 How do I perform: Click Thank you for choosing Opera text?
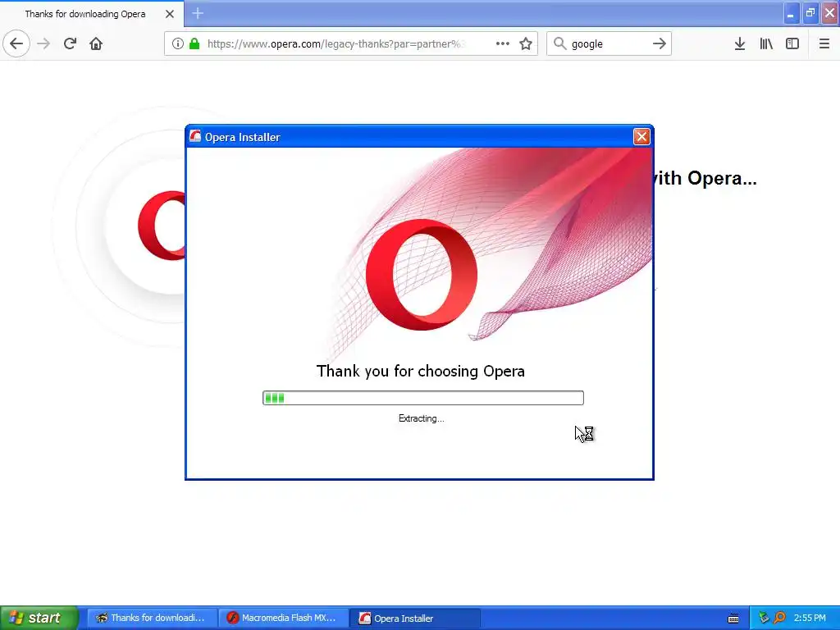[x=421, y=371]
